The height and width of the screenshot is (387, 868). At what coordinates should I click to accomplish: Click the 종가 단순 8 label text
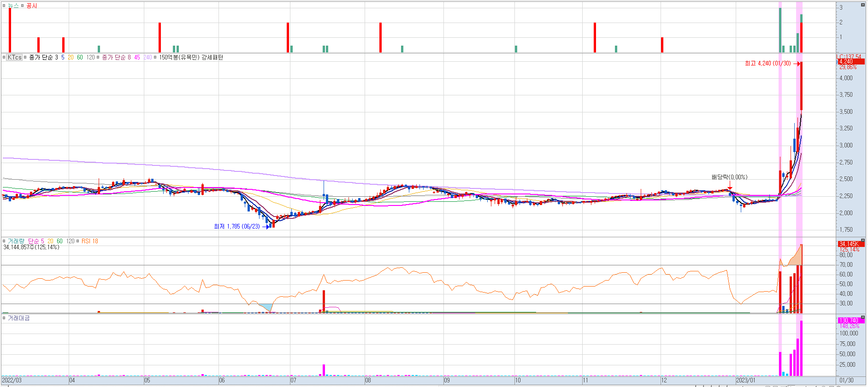(116, 58)
